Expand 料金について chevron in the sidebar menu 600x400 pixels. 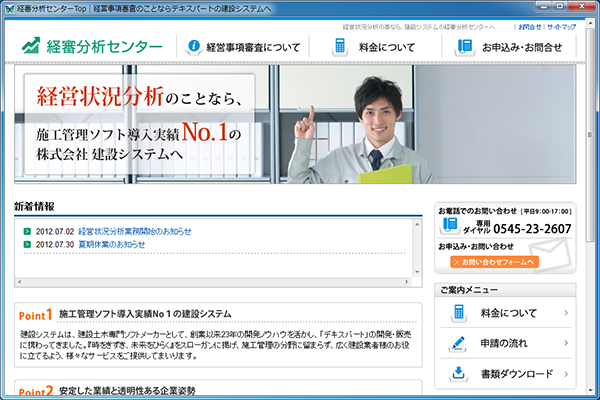point(566,313)
